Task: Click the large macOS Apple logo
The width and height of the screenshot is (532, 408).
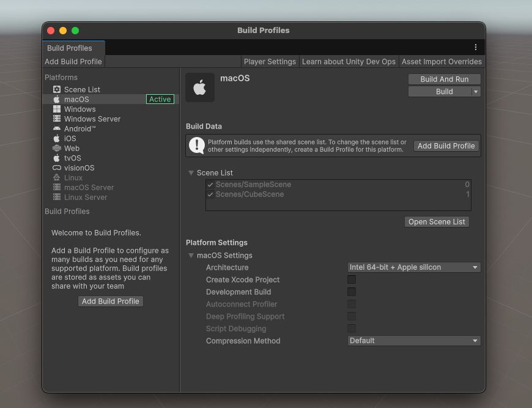Action: click(x=200, y=87)
